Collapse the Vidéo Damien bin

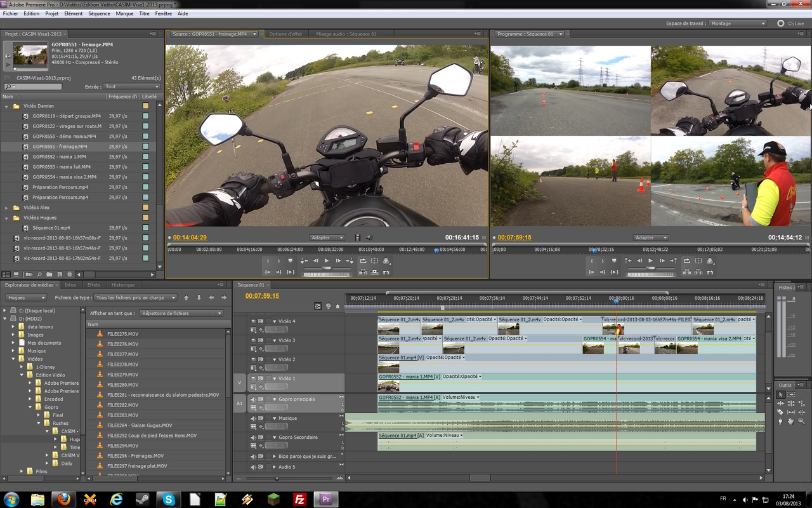click(x=7, y=106)
